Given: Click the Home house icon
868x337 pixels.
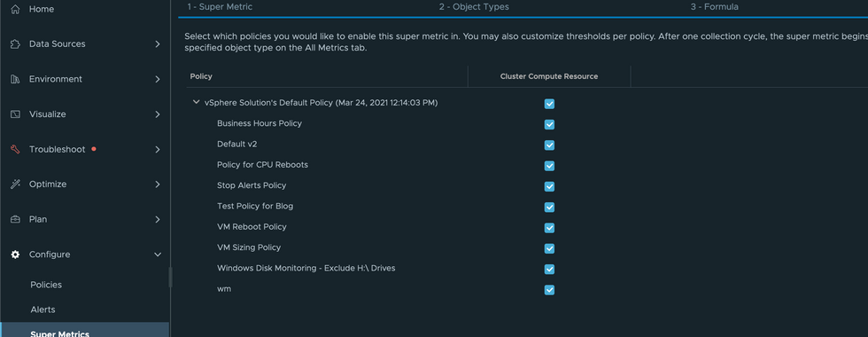Looking at the screenshot, I should [16, 9].
